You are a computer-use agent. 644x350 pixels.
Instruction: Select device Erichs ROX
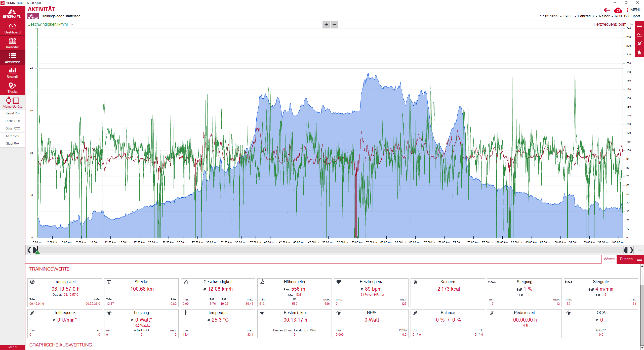tap(13, 121)
